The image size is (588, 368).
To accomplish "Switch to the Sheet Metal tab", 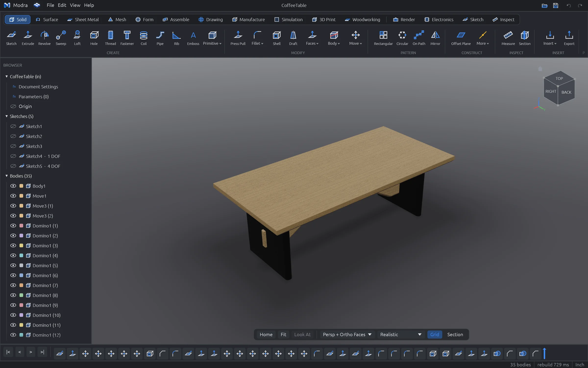I will pyautogui.click(x=83, y=19).
